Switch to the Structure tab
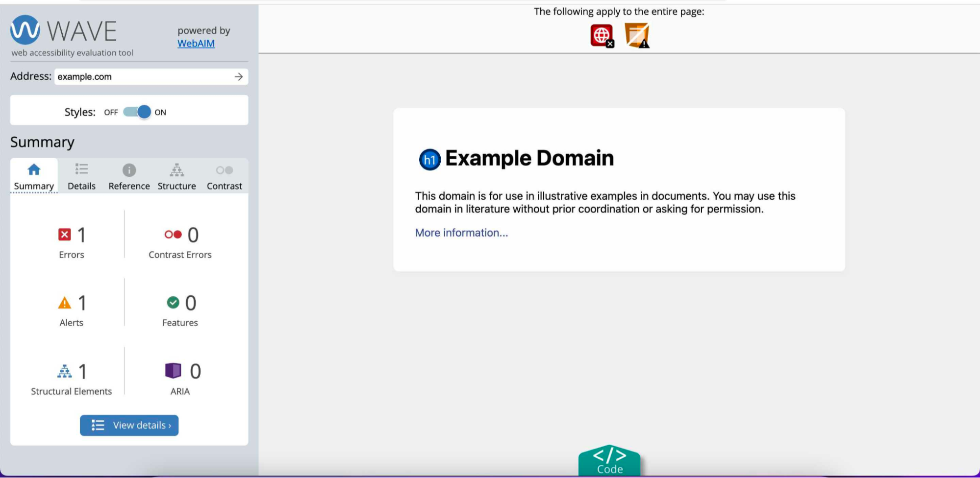This screenshot has width=980, height=478. click(177, 176)
